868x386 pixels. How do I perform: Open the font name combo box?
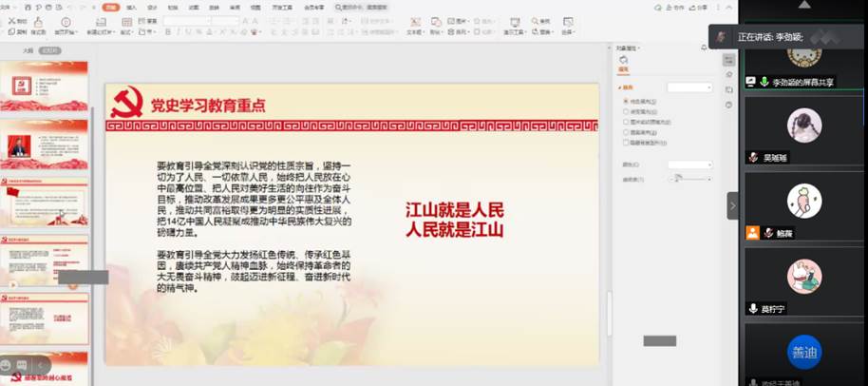click(185, 20)
